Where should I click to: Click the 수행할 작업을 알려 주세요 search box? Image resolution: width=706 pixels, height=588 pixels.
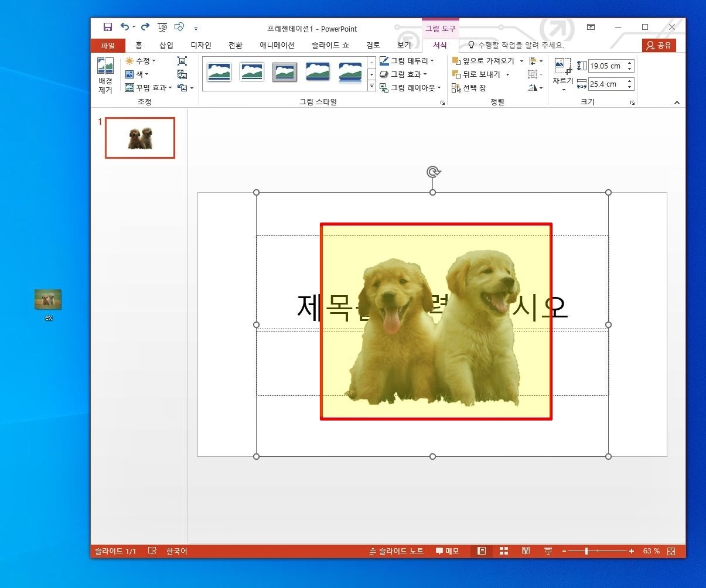[516, 45]
